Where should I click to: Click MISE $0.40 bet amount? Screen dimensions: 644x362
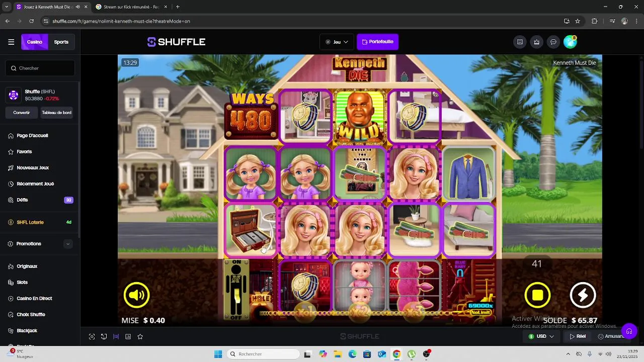tap(143, 320)
